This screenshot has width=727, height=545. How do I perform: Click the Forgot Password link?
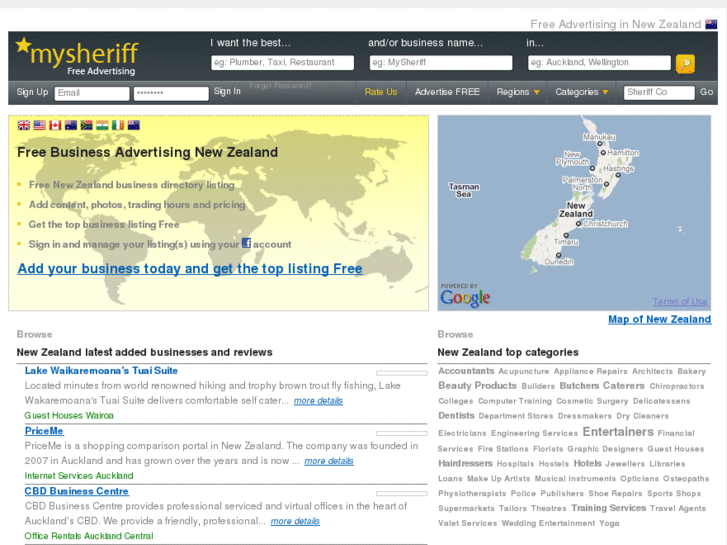281,85
